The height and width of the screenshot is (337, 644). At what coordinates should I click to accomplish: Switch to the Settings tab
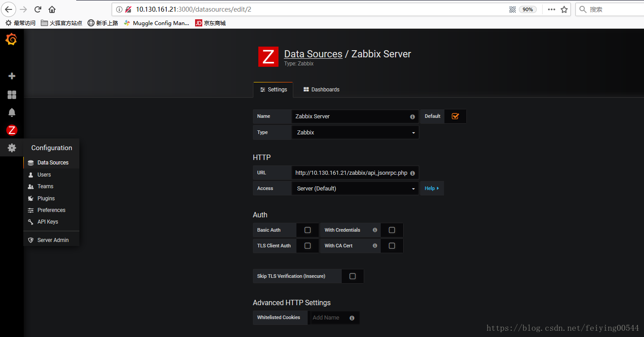273,90
